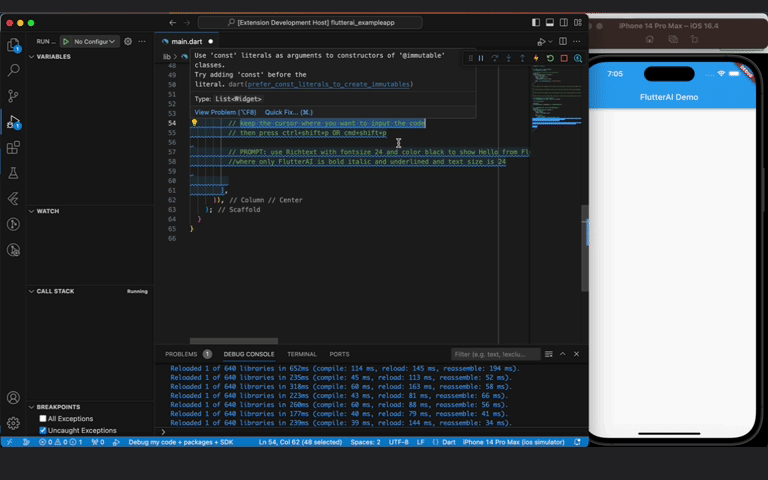Collapse the VARIABLES section
This screenshot has height=480, width=768.
[x=31, y=57]
